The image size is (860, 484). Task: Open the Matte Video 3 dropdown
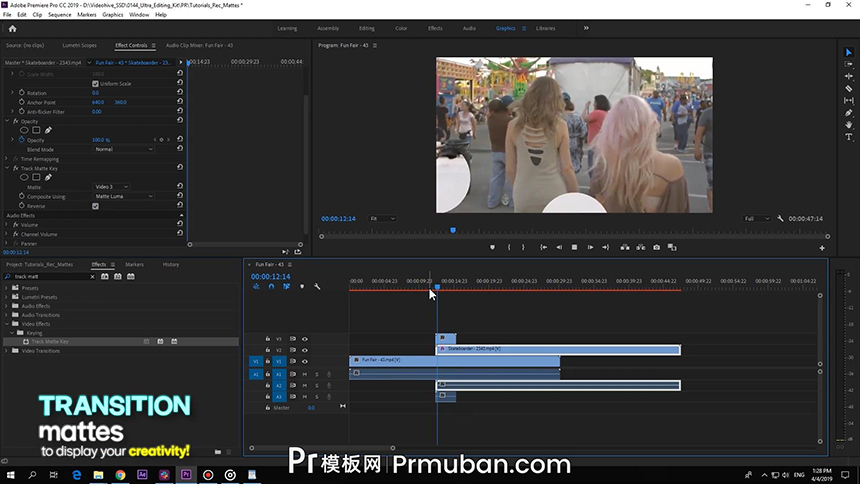click(111, 187)
